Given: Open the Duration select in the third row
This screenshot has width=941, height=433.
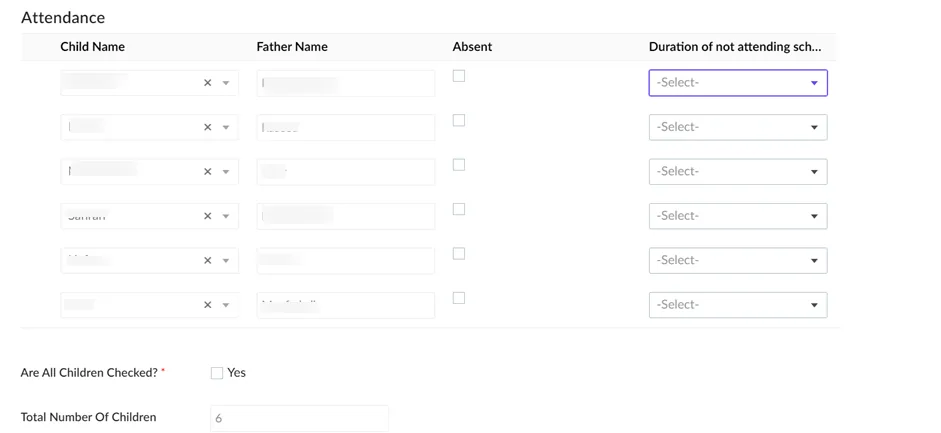Looking at the screenshot, I should coord(738,172).
